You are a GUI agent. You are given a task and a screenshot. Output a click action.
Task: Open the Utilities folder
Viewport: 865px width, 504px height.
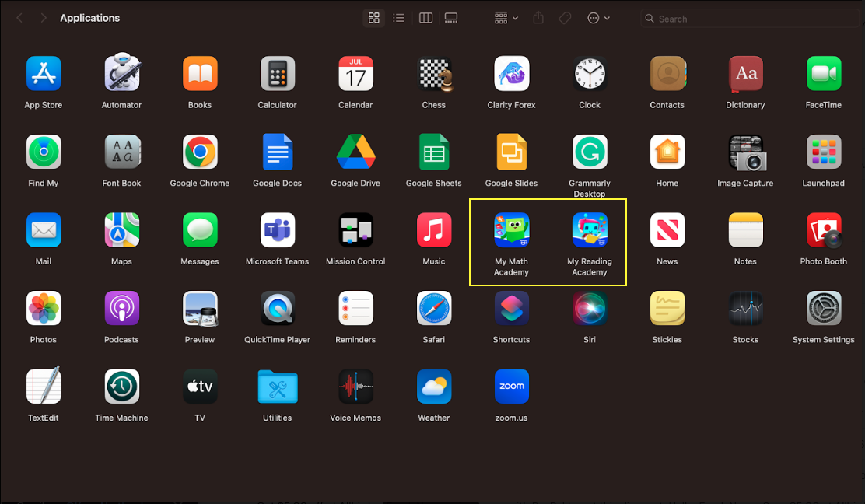click(278, 387)
